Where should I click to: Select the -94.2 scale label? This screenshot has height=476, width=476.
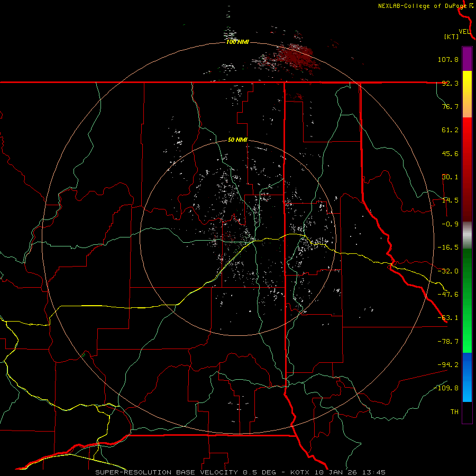click(x=448, y=364)
